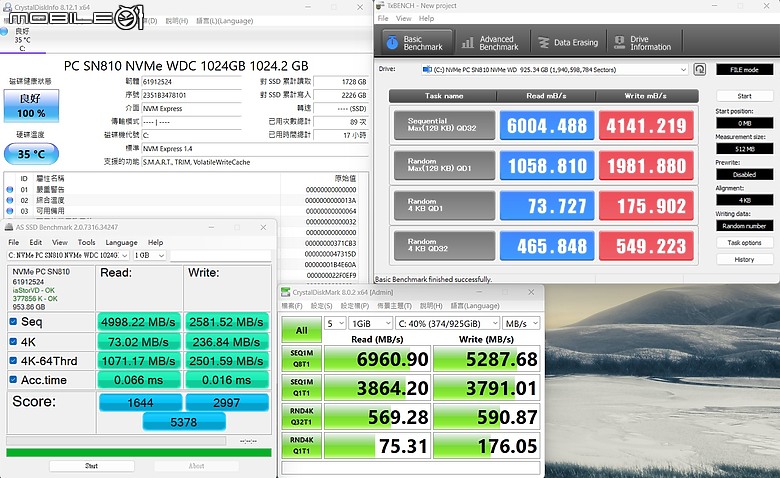The height and width of the screenshot is (478, 780).
Task: Click TxBENCH title bar icon
Action: tap(380, 5)
